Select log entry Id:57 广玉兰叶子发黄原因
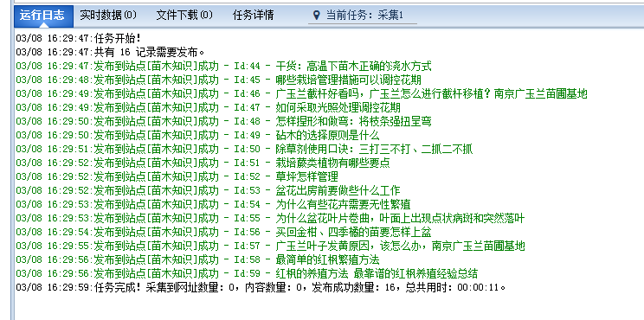This screenshot has width=644, height=320. tap(270, 246)
